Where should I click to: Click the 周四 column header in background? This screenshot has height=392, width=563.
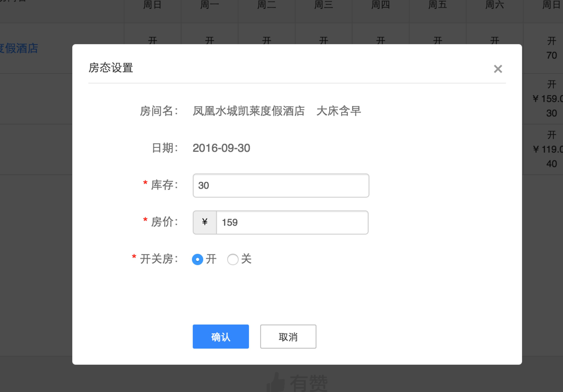[380, 5]
